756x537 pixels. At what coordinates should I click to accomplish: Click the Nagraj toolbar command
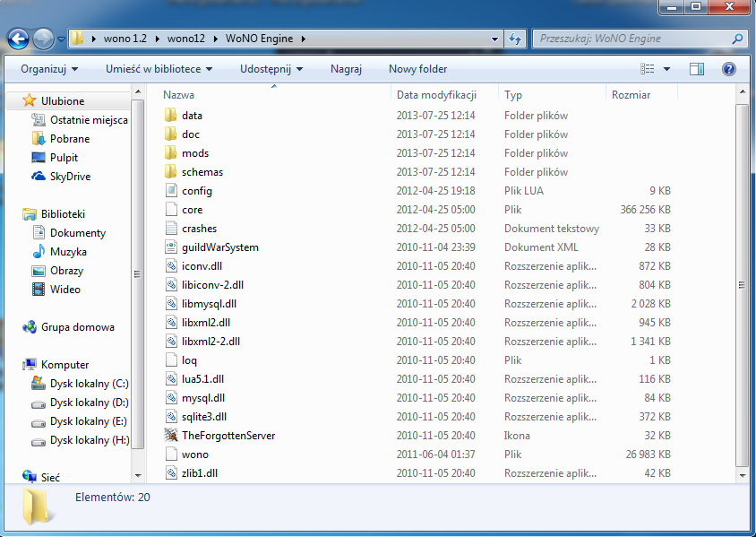point(346,69)
